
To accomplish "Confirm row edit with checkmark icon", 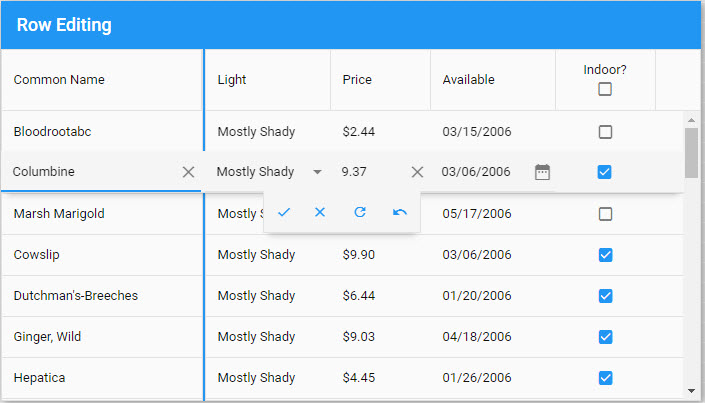I will 284,212.
